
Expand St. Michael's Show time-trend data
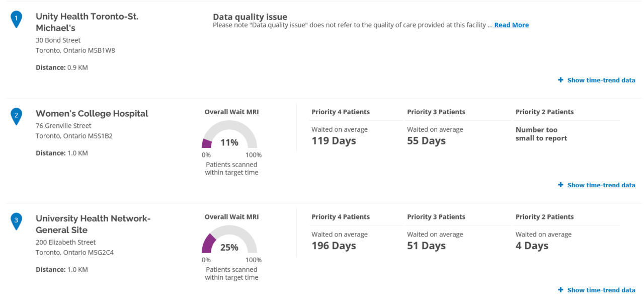[601, 80]
